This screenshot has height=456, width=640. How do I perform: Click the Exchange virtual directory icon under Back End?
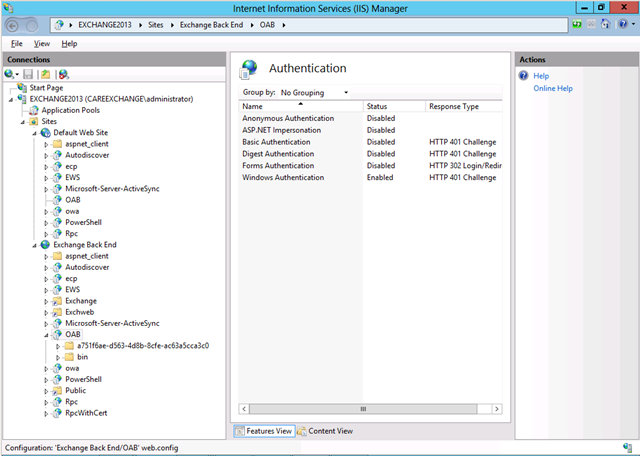click(x=58, y=301)
